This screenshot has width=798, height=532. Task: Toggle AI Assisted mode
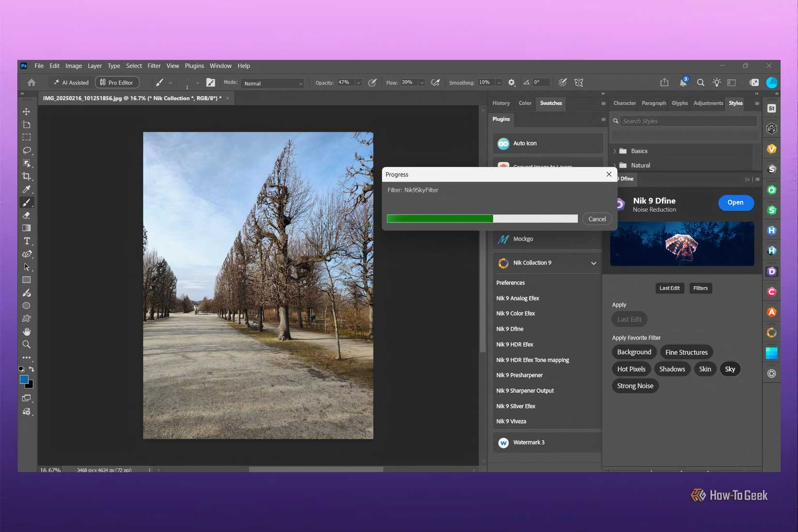pos(71,83)
